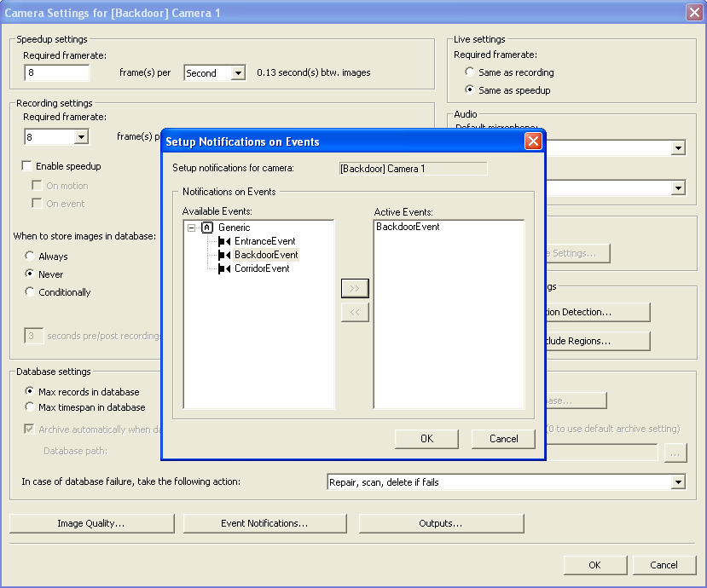Select BackdoorEvent in Active Events list
Image resolution: width=707 pixels, height=588 pixels.
coord(408,227)
